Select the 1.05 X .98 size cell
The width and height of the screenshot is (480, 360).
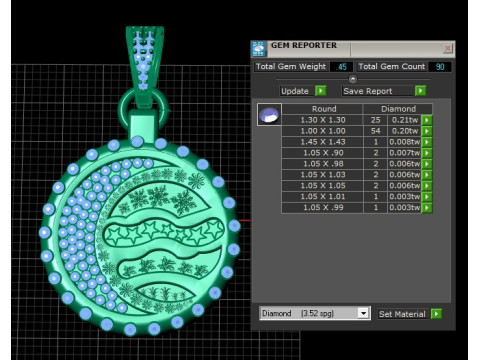322,164
